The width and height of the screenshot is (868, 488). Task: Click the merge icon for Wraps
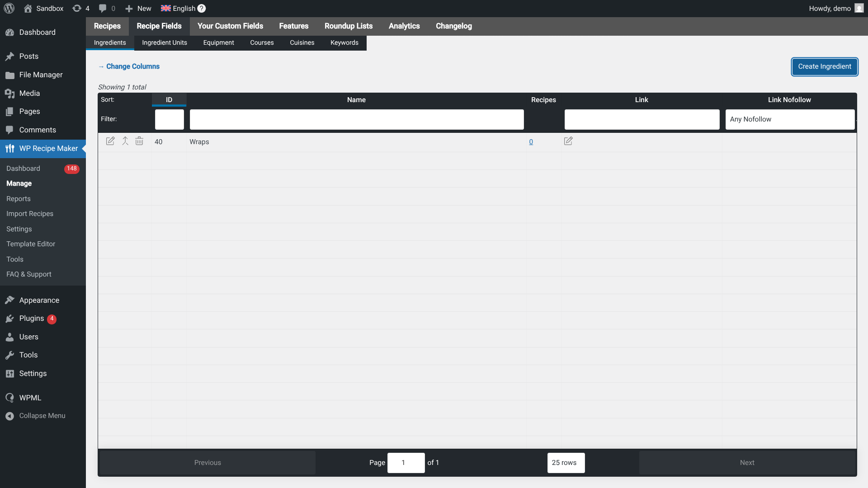125,141
